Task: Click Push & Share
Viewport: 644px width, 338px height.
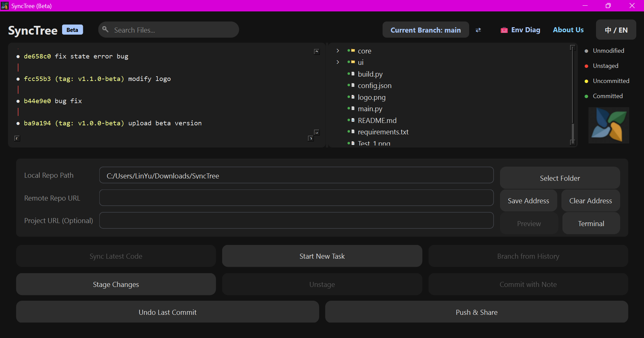Action: (x=477, y=312)
